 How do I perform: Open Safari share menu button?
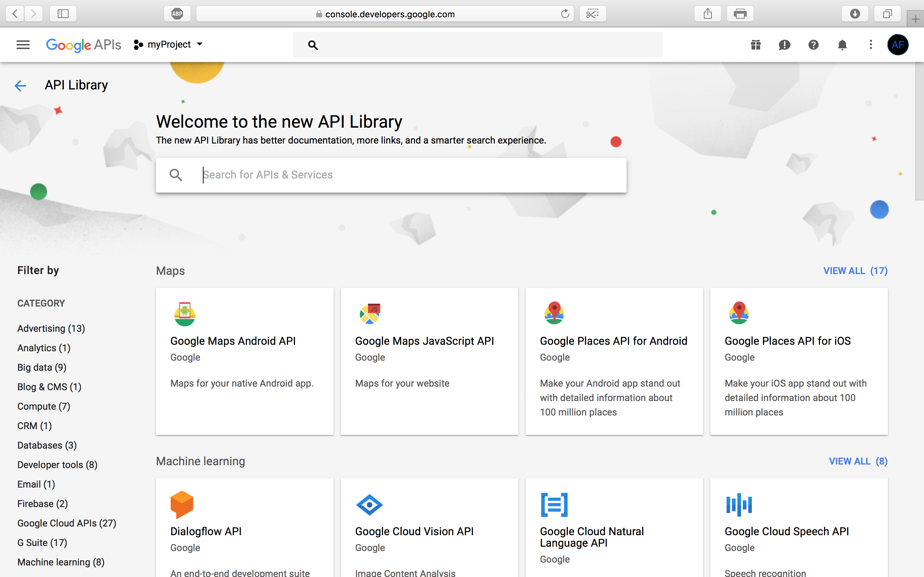707,14
